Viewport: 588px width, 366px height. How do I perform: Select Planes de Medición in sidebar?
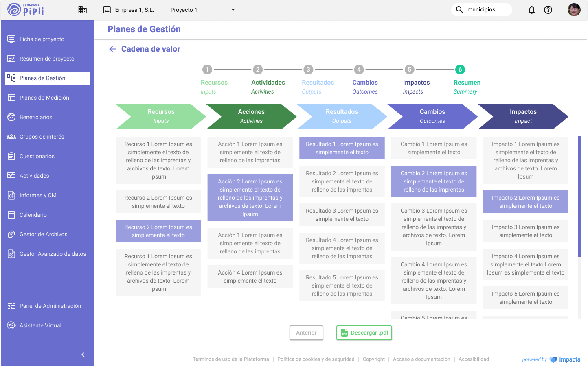tap(44, 98)
